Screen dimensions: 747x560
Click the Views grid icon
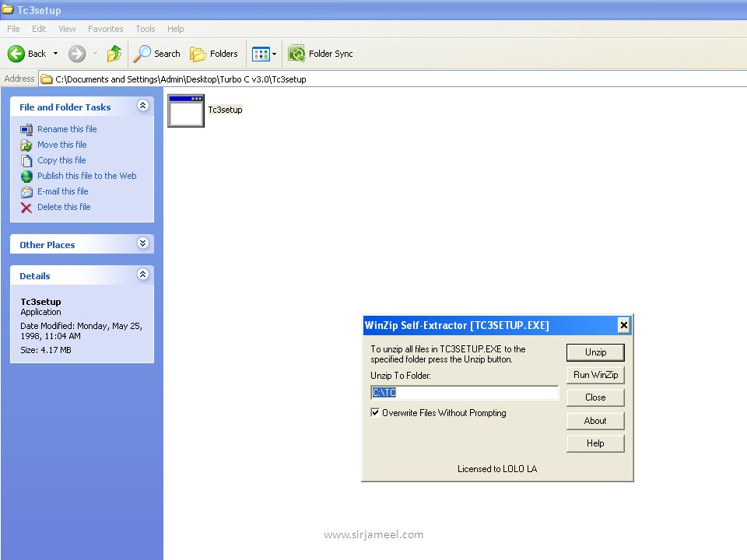click(261, 54)
